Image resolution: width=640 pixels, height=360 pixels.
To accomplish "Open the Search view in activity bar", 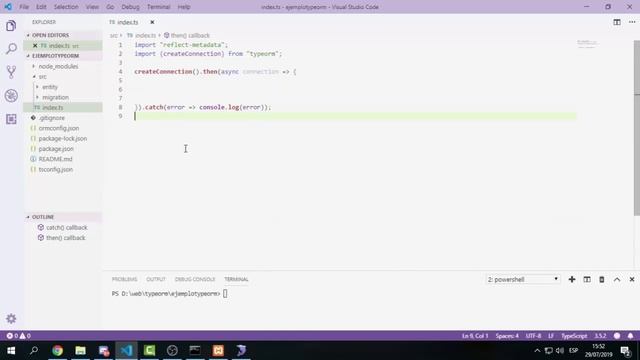I will [11, 49].
